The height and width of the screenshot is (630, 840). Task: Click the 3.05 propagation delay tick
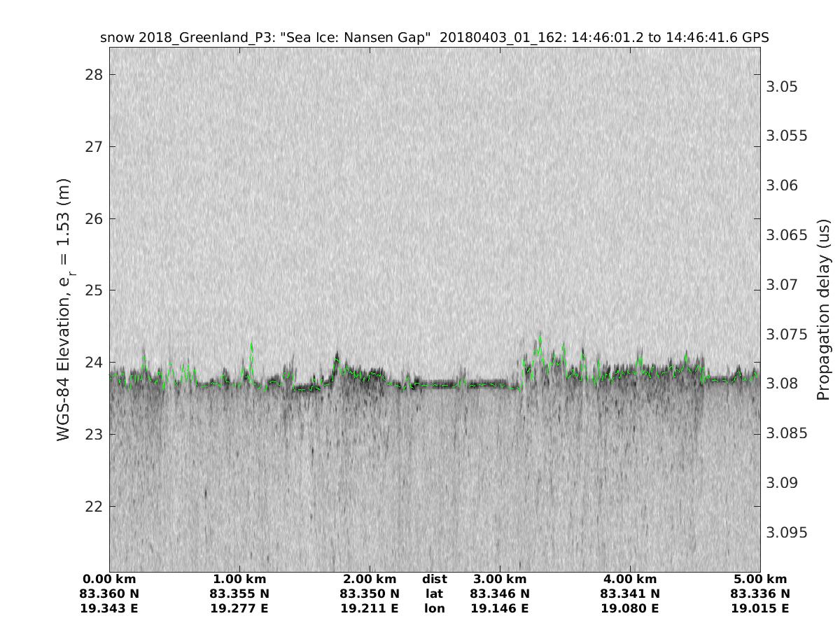coord(782,87)
